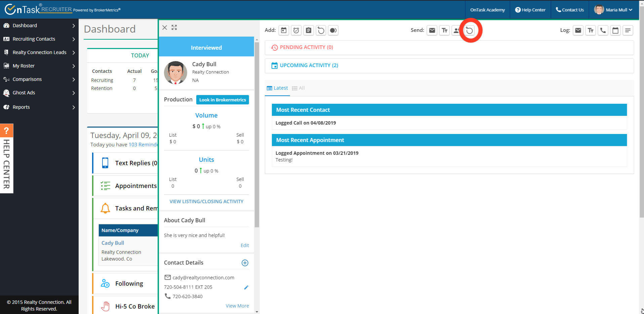The height and width of the screenshot is (314, 644).
Task: Click the Add appointment calendar icon
Action: pos(284,30)
